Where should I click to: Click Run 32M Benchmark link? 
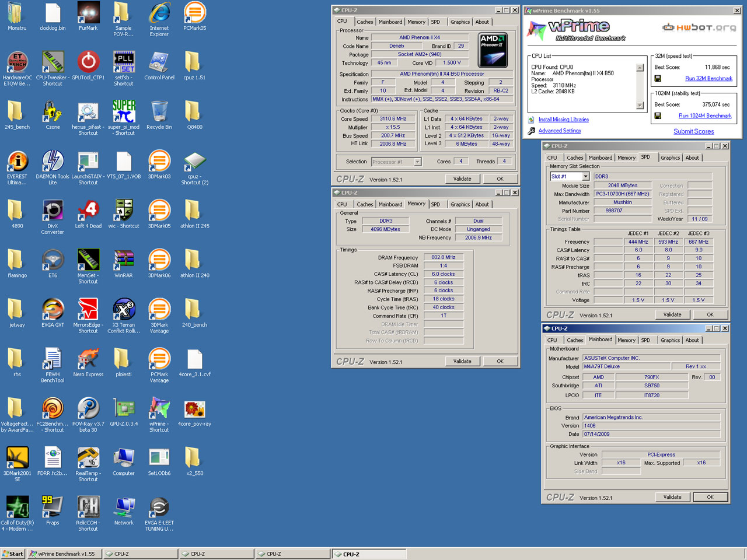pos(708,78)
